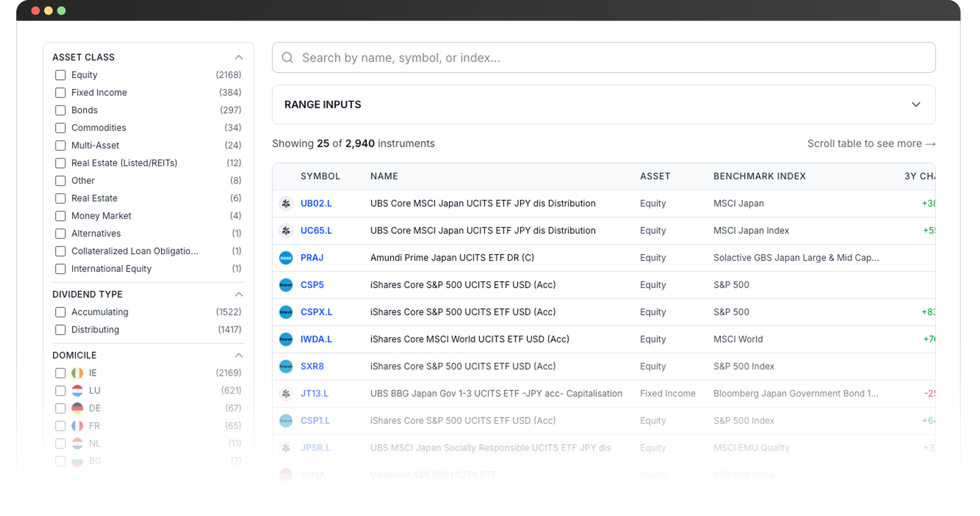Image resolution: width=980 pixels, height=516 pixels.
Task: Toggle the Alternatives asset class checkbox
Action: (x=60, y=234)
